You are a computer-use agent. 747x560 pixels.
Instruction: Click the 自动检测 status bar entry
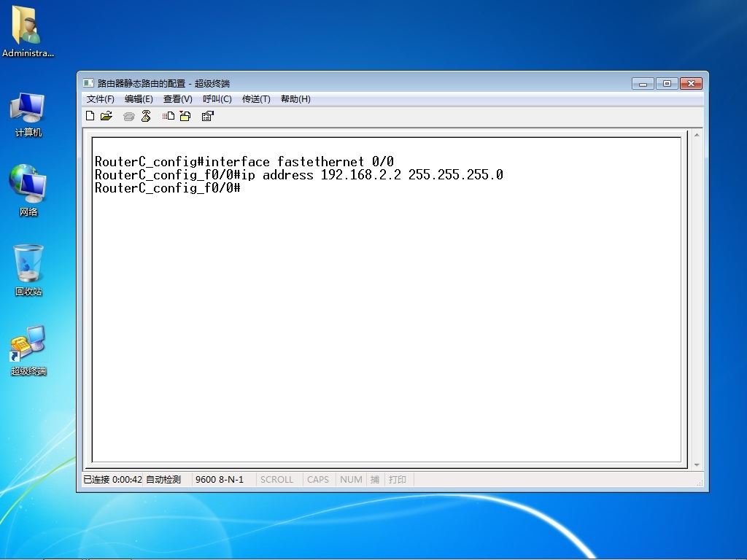(163, 480)
